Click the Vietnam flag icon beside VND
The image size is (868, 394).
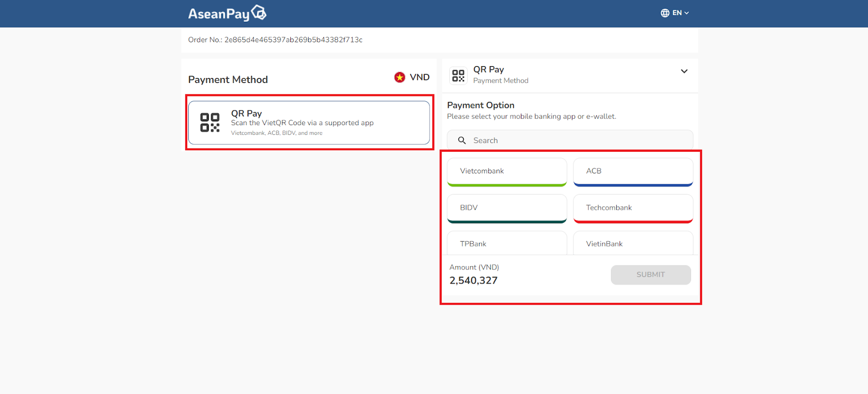coord(400,77)
